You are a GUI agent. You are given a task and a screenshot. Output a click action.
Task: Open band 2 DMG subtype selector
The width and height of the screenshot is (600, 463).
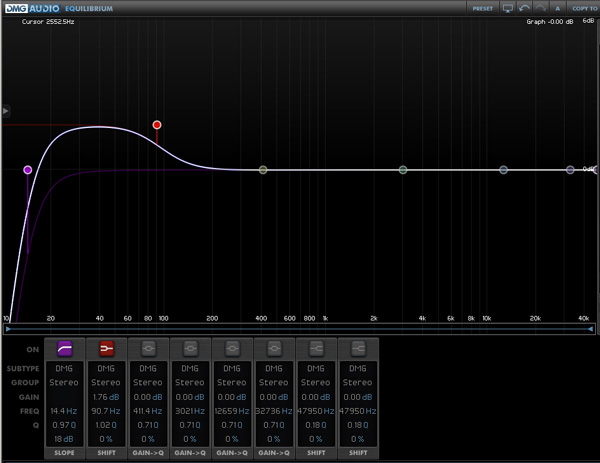(106, 368)
